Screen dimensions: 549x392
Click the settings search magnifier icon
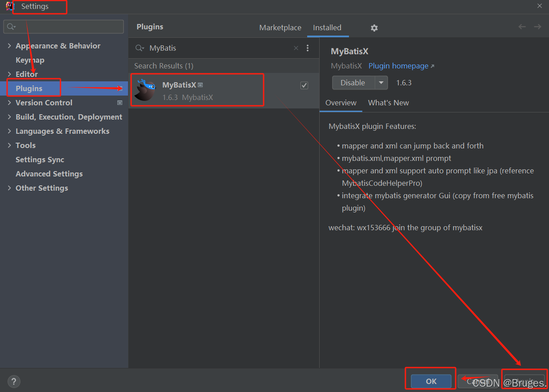11,27
